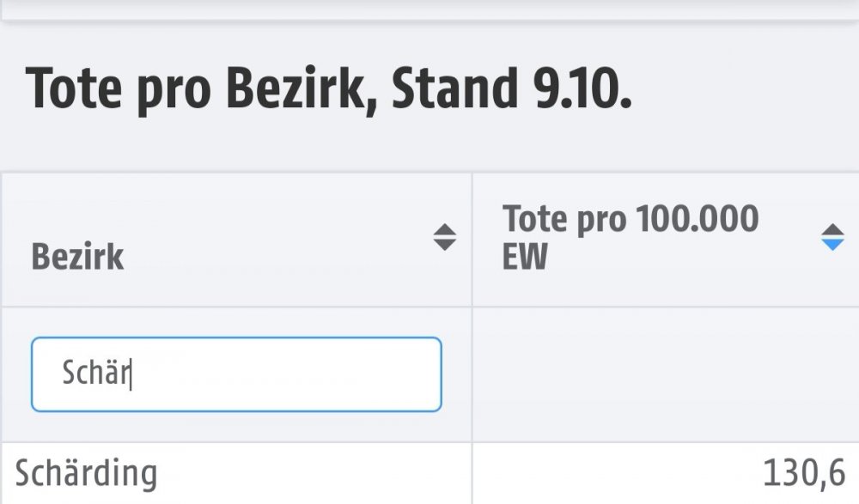Screen dimensions: 859x504
Task: Sort Bezirk descending with the down arrow
Action: 444,246
